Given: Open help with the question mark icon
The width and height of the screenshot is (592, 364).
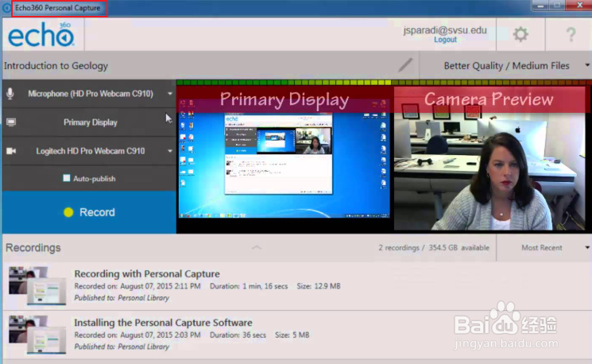Looking at the screenshot, I should [571, 34].
